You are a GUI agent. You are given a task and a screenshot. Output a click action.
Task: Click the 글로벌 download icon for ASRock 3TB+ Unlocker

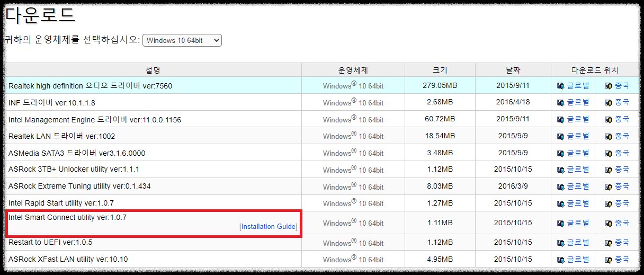click(x=561, y=170)
